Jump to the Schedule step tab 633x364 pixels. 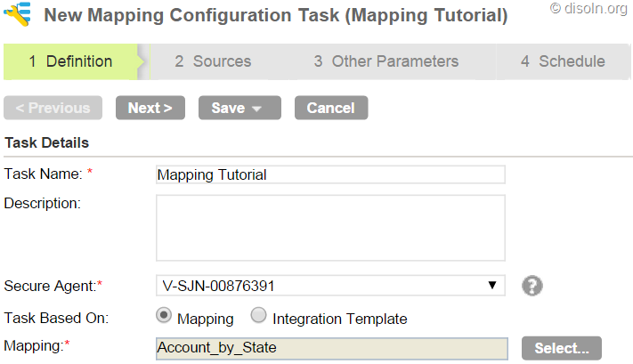tap(562, 61)
